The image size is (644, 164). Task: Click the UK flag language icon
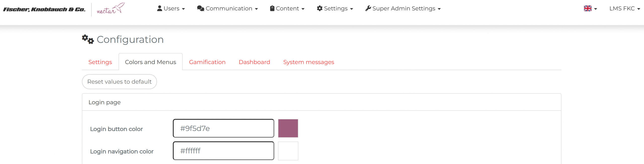[x=588, y=8]
